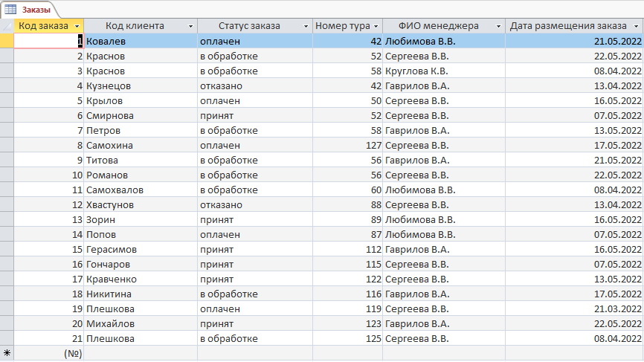The image size is (644, 362).
Task: Click tour number 119 cell
Action: 347,309
